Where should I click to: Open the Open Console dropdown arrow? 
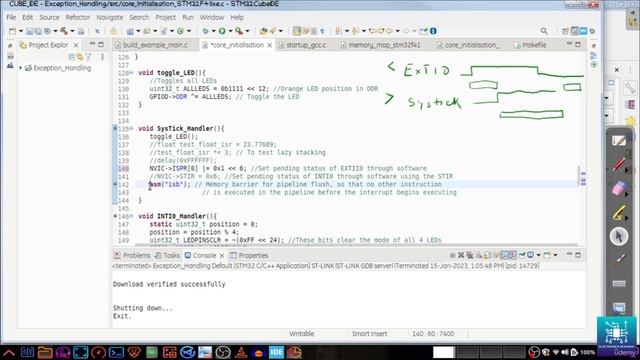point(555,255)
